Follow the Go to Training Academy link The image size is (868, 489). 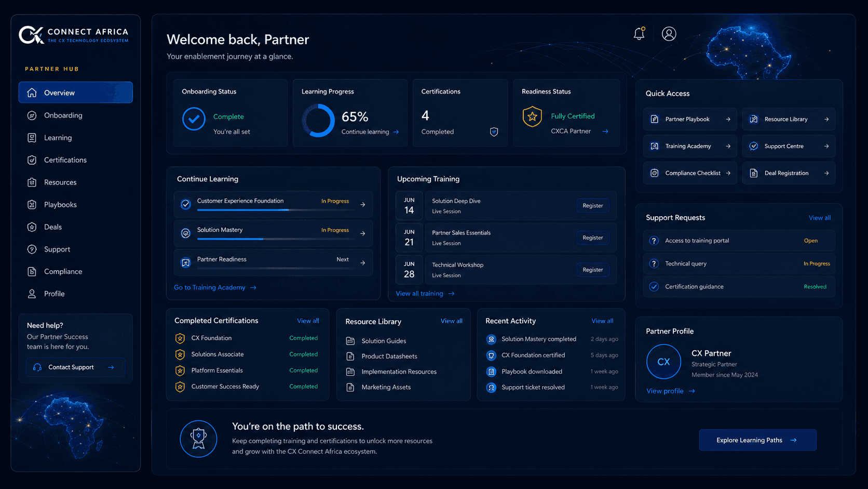pos(215,287)
